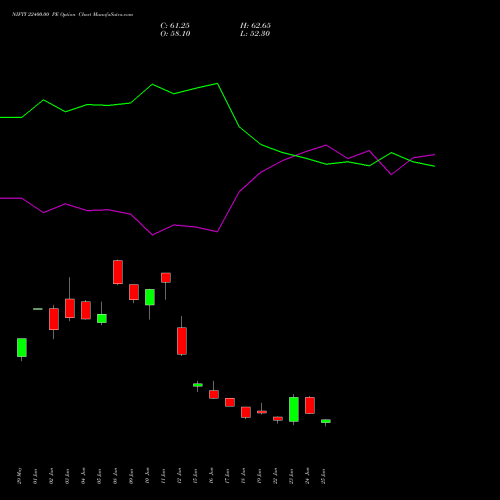Click the red candlestick for 03 Jun

point(70,308)
